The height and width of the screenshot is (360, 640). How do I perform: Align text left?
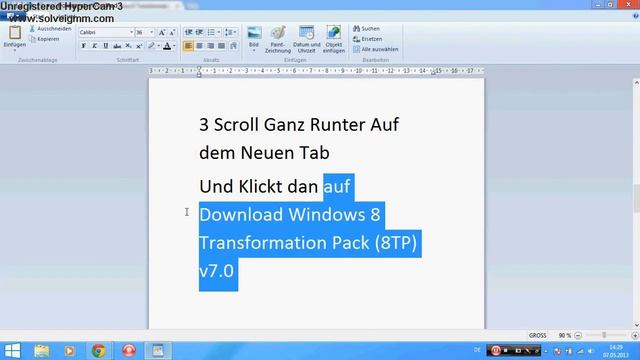188,46
